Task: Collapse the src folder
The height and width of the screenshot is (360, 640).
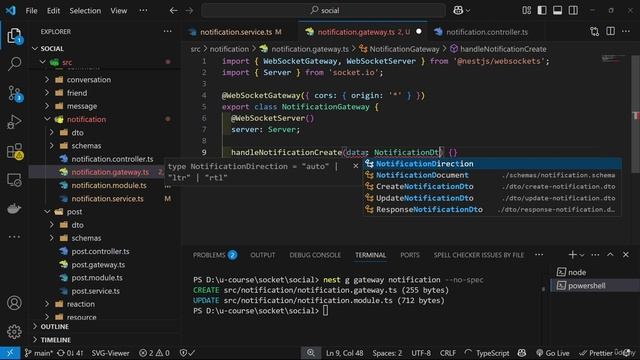Action: 67,62
